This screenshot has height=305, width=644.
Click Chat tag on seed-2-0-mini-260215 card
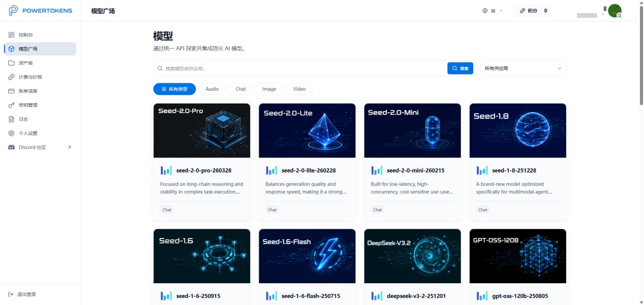(x=377, y=210)
